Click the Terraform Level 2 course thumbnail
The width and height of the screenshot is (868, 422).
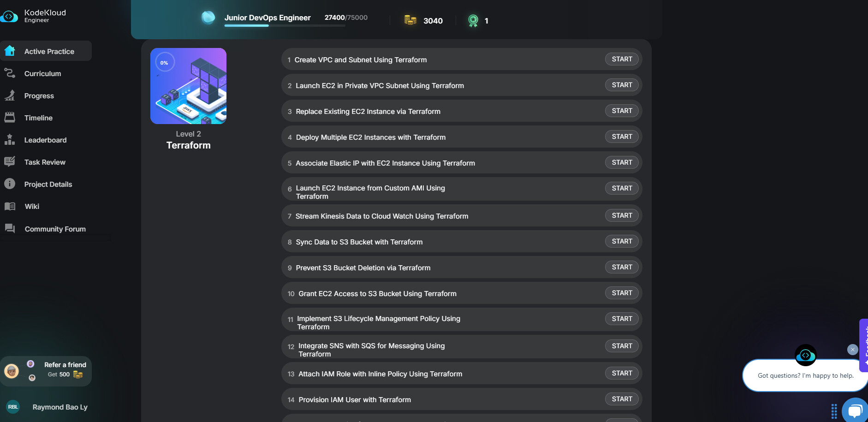pyautogui.click(x=188, y=86)
